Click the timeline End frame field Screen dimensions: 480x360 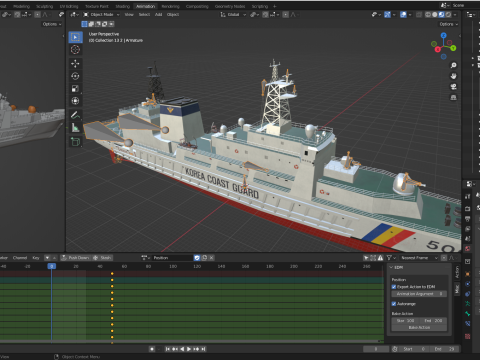click(444, 349)
